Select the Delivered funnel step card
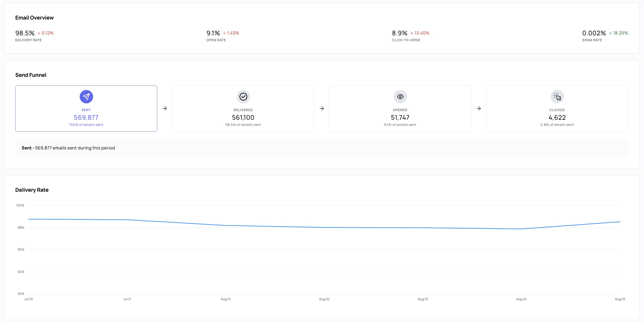644x323 pixels. 243,108
